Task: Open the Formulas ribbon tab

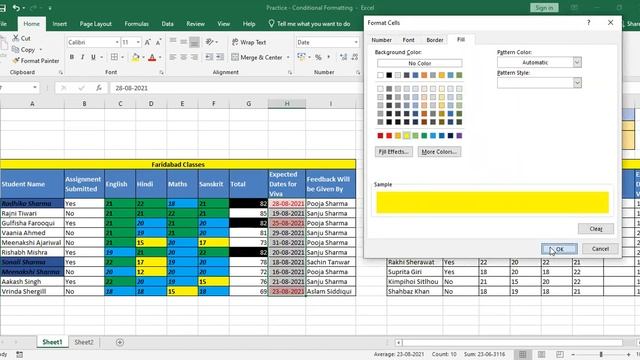Action: point(136,24)
